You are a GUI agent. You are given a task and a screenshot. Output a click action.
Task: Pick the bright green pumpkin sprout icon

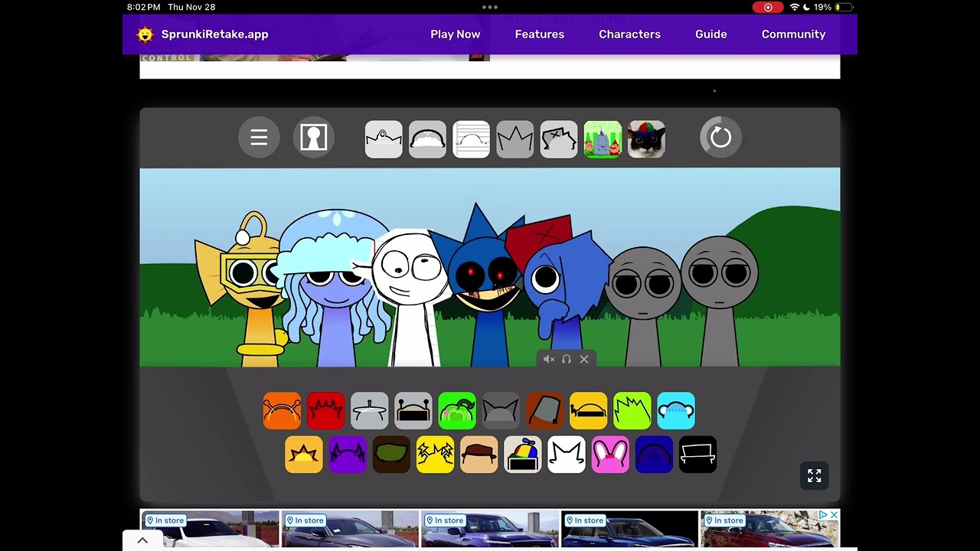click(457, 411)
